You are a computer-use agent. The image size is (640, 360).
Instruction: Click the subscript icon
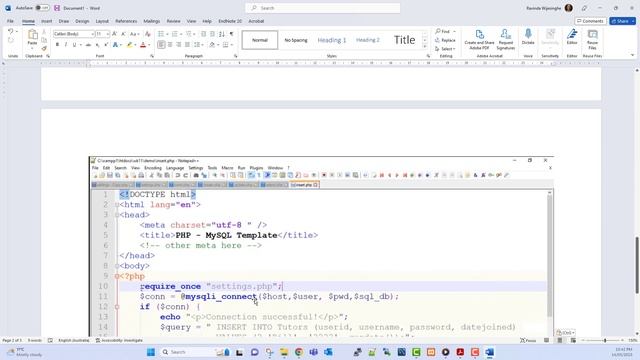point(98,45)
